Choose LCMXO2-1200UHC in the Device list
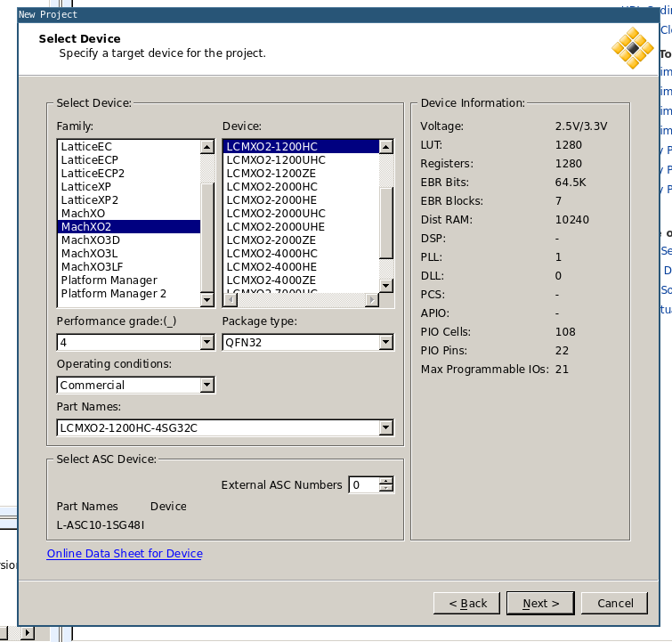Viewport: 672px width, 642px height. point(276,159)
